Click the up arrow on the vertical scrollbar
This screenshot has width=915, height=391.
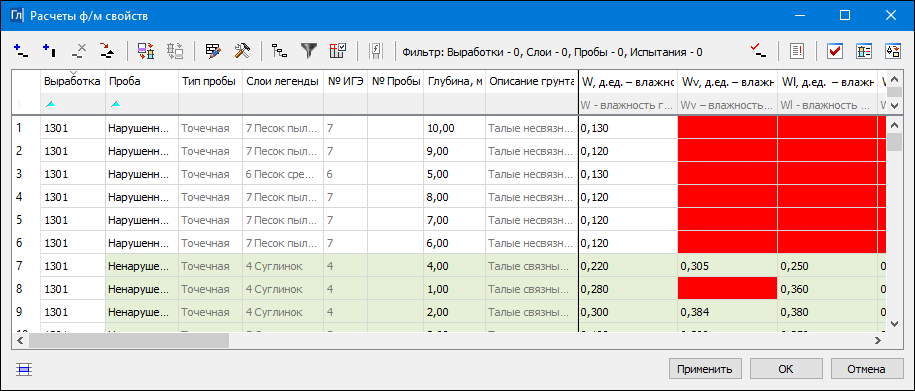[x=894, y=124]
